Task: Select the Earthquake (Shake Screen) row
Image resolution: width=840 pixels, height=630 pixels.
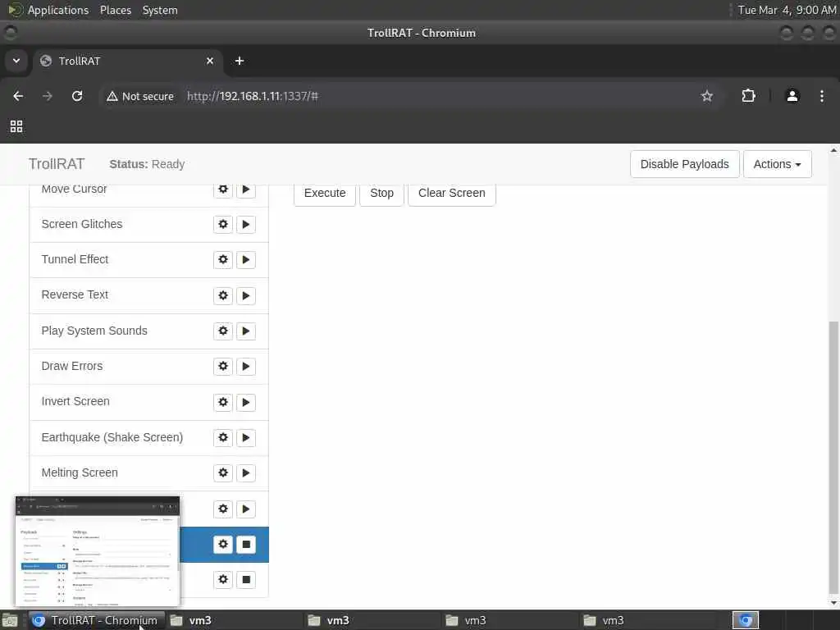Action: (x=149, y=438)
